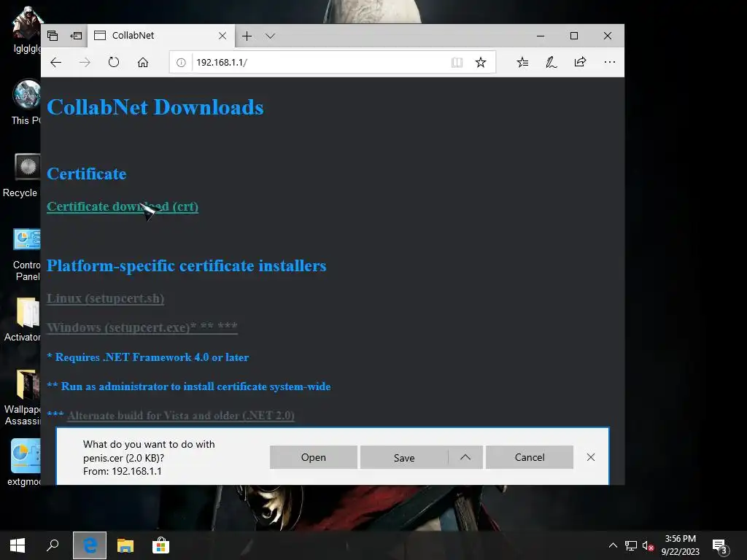Open the clock showing 3:56 PM
Screen dimensions: 747x560
click(681, 545)
